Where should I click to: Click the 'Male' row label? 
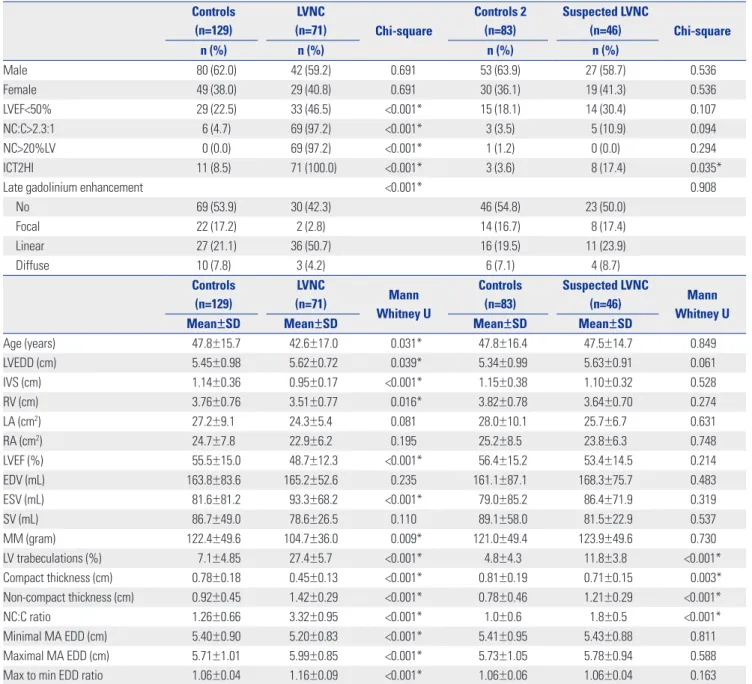coord(15,71)
